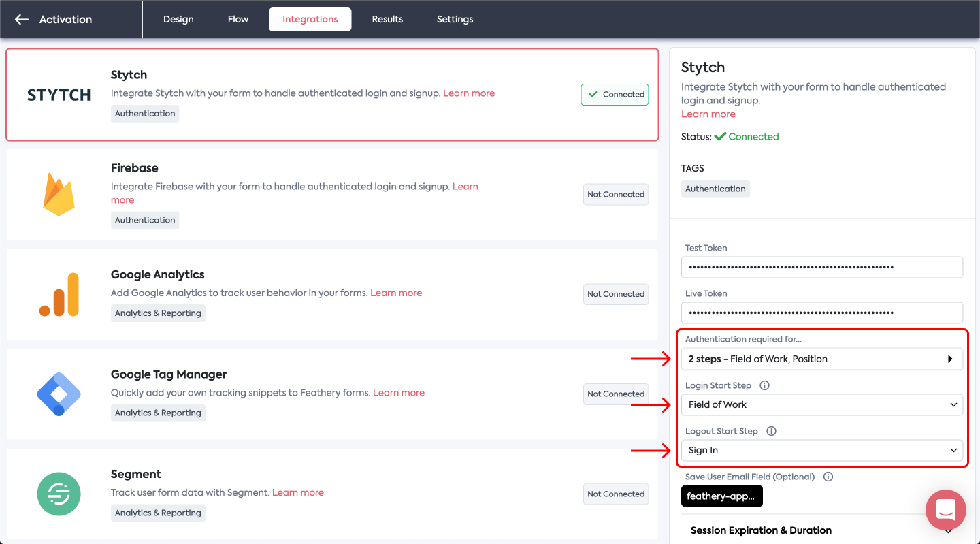The height and width of the screenshot is (544, 980).
Task: Open the Logout Start Step dropdown
Action: (x=821, y=450)
